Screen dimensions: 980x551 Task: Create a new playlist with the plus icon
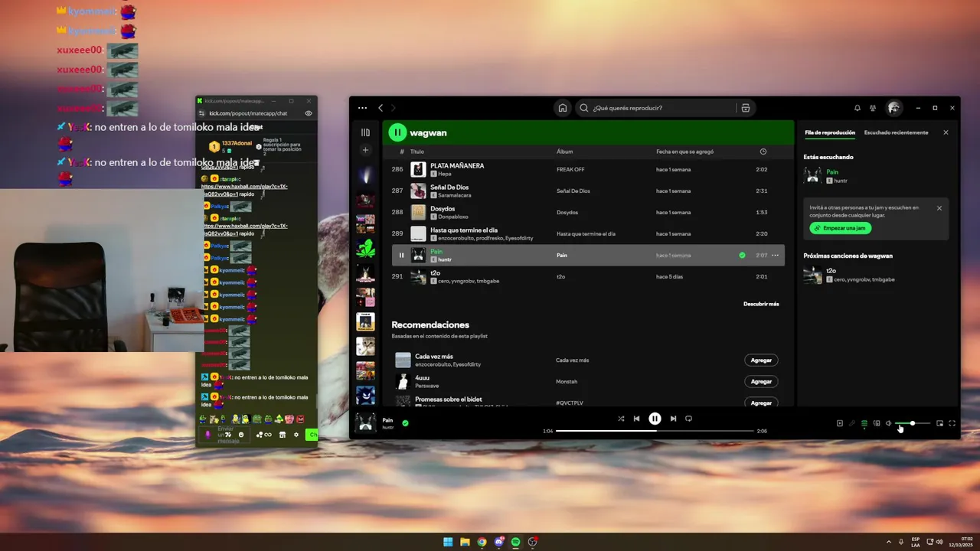pos(365,151)
